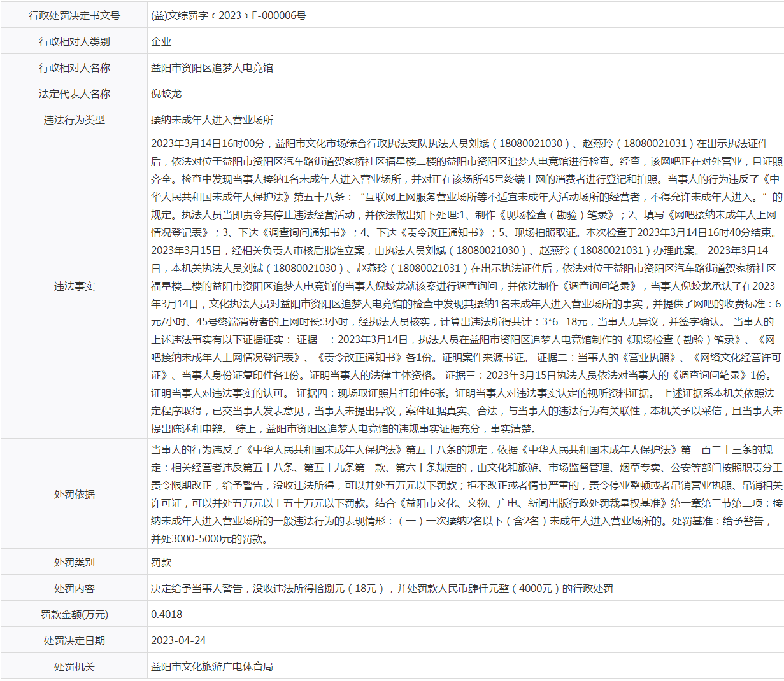Click the 处罚类别 label cell
The width and height of the screenshot is (784, 681).
point(74,563)
